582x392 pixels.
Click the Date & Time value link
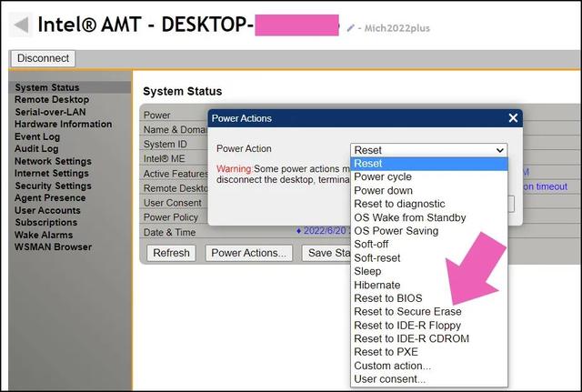(324, 231)
